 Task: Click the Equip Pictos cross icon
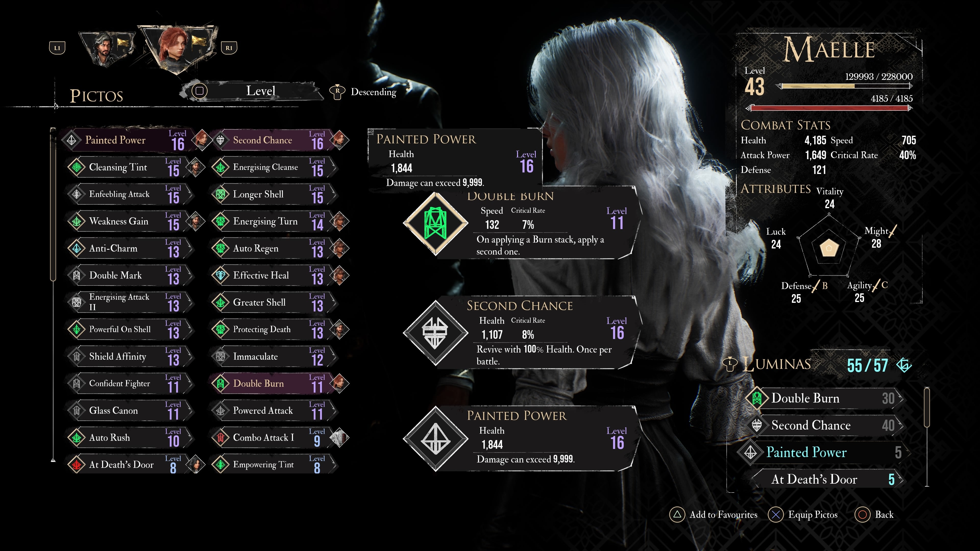point(776,515)
